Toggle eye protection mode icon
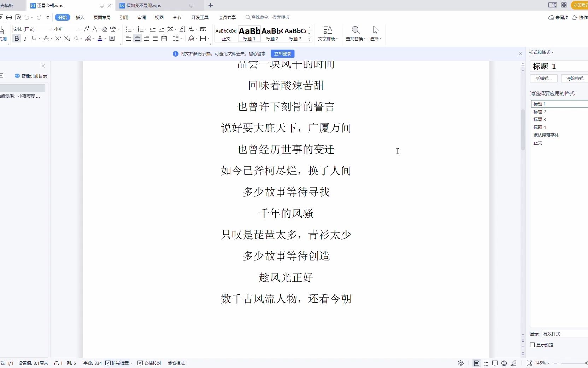588x368 pixels. point(461,363)
